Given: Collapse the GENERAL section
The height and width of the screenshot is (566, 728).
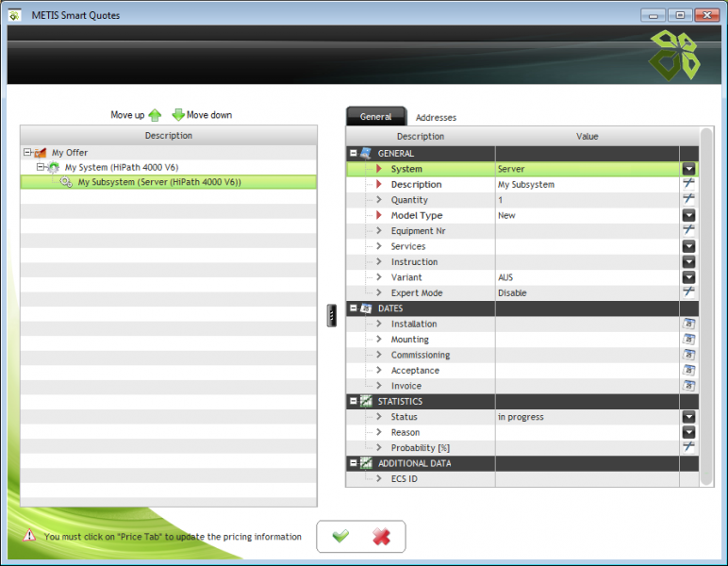Looking at the screenshot, I should pos(354,153).
